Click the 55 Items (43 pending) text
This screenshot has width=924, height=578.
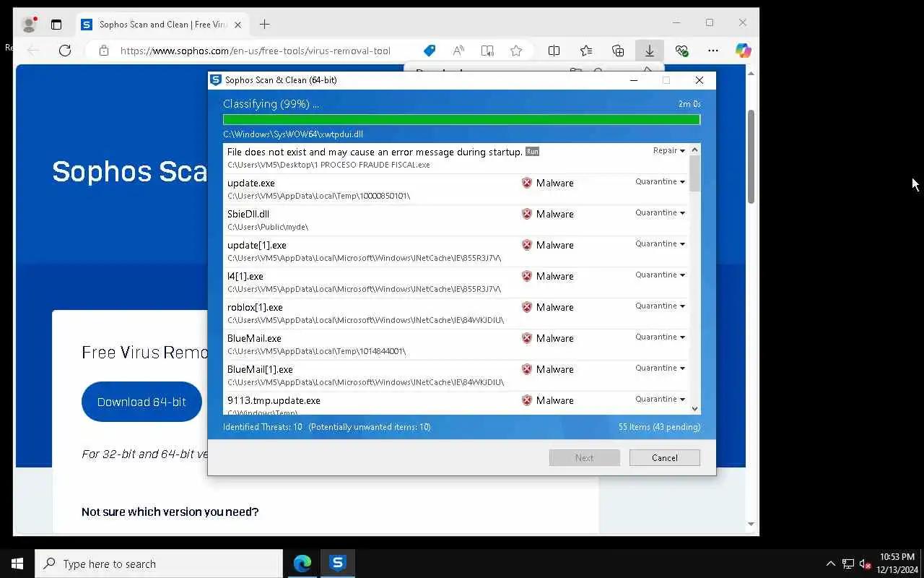pyautogui.click(x=659, y=427)
